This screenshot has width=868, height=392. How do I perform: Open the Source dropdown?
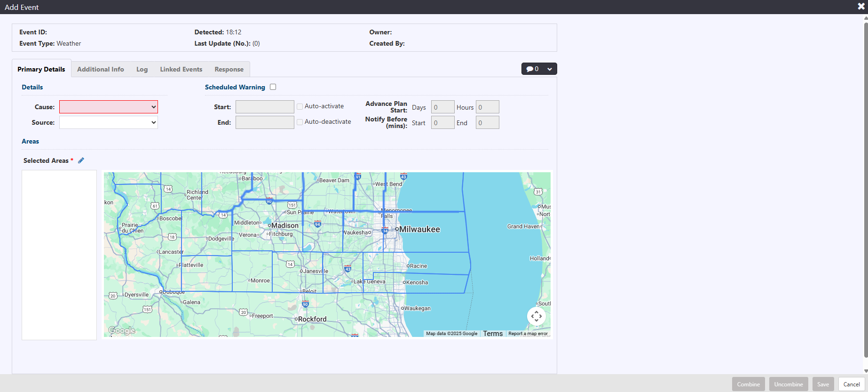tap(109, 122)
